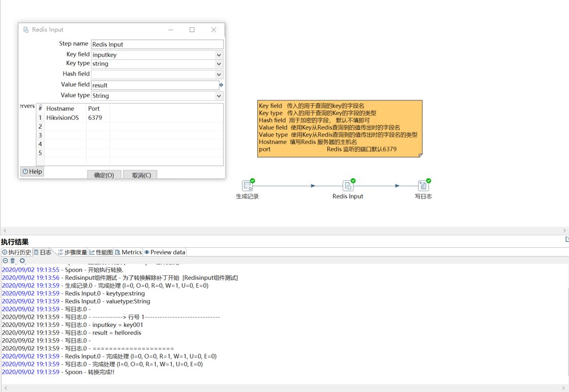Viewport: 569px width, 392px height.
Task: Click the Redis Input label under the step
Action: tap(348, 196)
